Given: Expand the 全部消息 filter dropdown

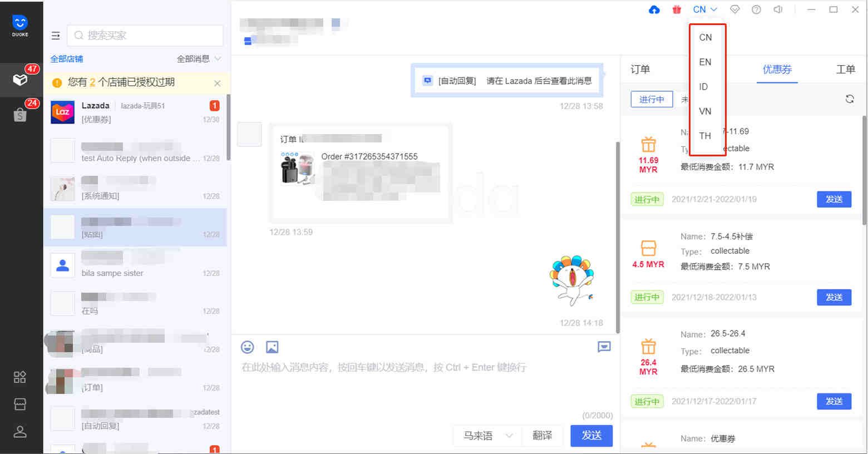Looking at the screenshot, I should [199, 59].
